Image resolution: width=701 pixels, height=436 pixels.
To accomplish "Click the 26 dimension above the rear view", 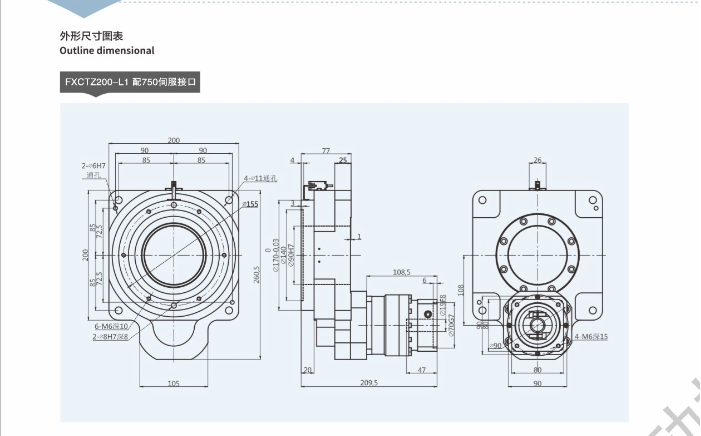I will click(538, 160).
